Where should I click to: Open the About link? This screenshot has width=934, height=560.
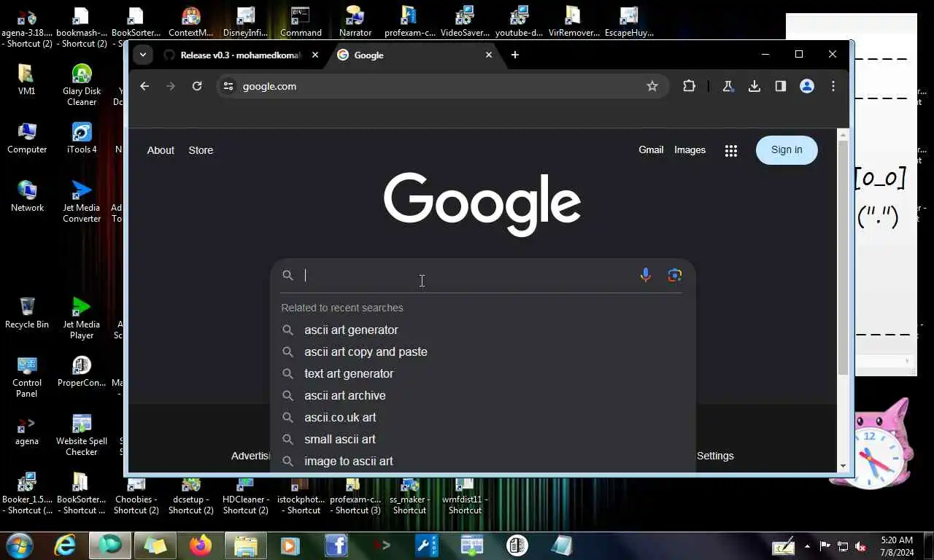pos(161,150)
